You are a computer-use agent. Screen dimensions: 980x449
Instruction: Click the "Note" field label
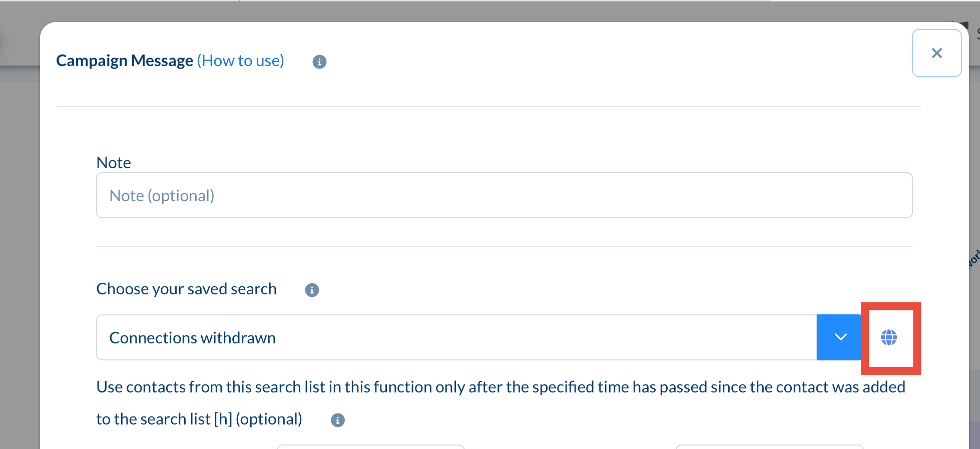[x=114, y=163]
